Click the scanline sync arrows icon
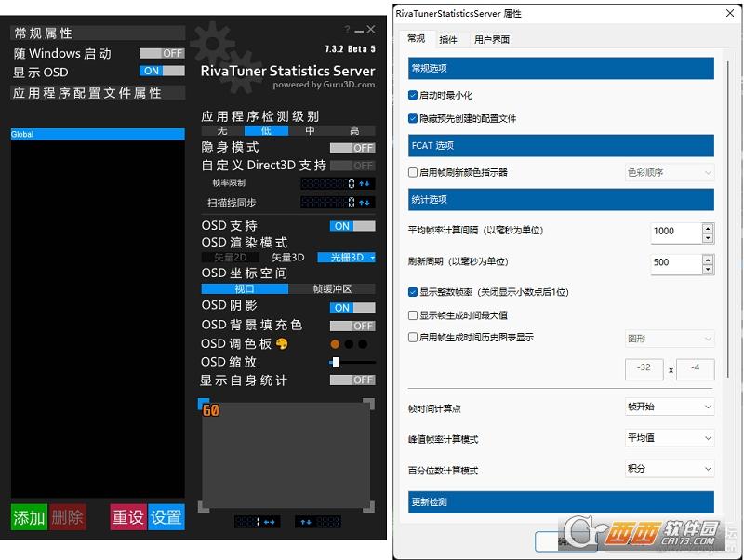The image size is (744, 560). 365,203
